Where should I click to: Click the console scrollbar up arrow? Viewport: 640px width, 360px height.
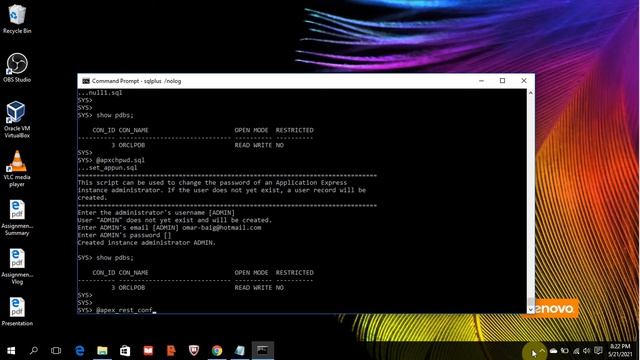(530, 93)
